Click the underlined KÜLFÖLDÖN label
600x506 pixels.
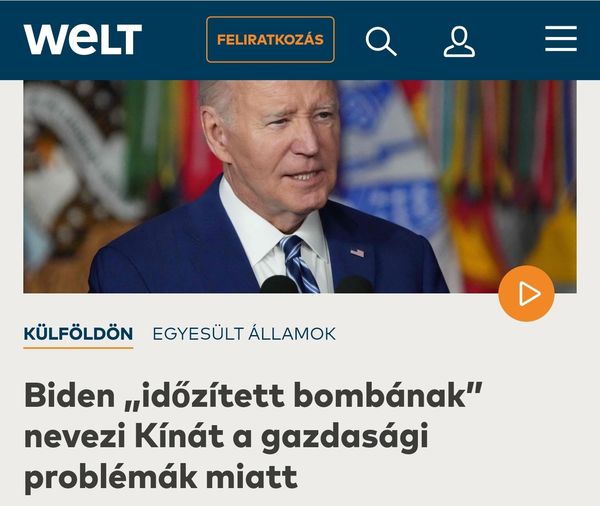[x=78, y=334]
